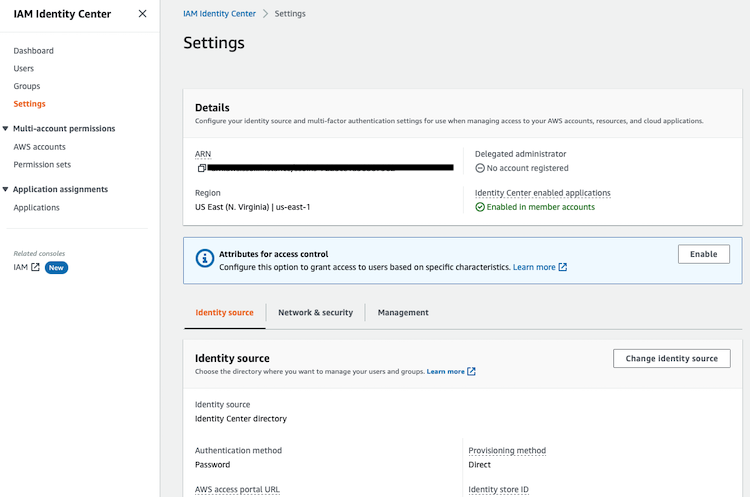Click the AWS access portal URL label
Screen dimensions: 750x497
click(237, 489)
